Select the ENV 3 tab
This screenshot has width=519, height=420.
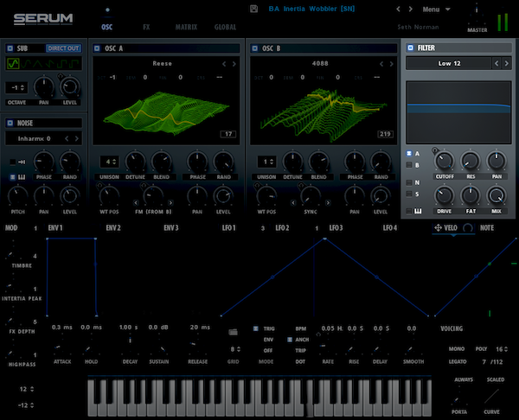[x=171, y=228]
